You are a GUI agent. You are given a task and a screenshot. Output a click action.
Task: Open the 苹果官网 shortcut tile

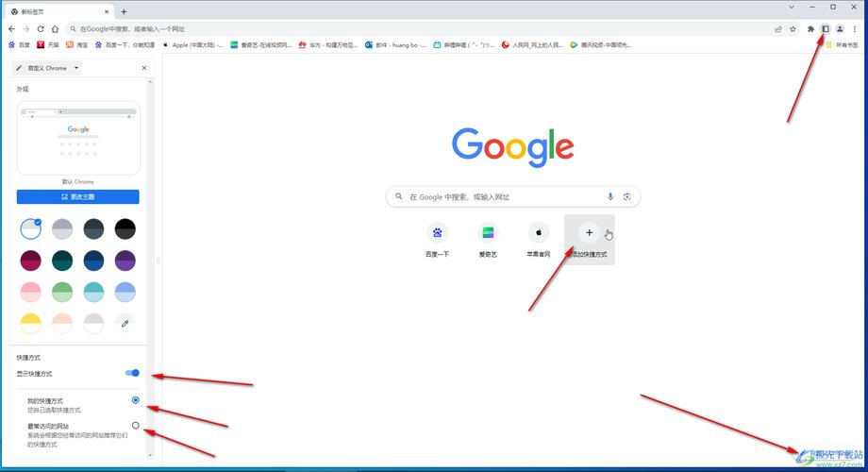(538, 240)
